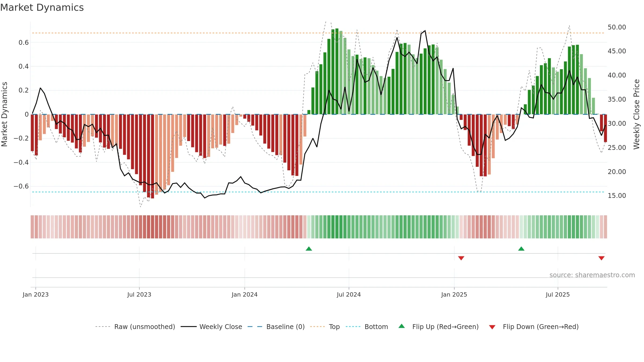Click the 40.00 price axis label
This screenshot has width=644, height=362.
[x=617, y=75]
